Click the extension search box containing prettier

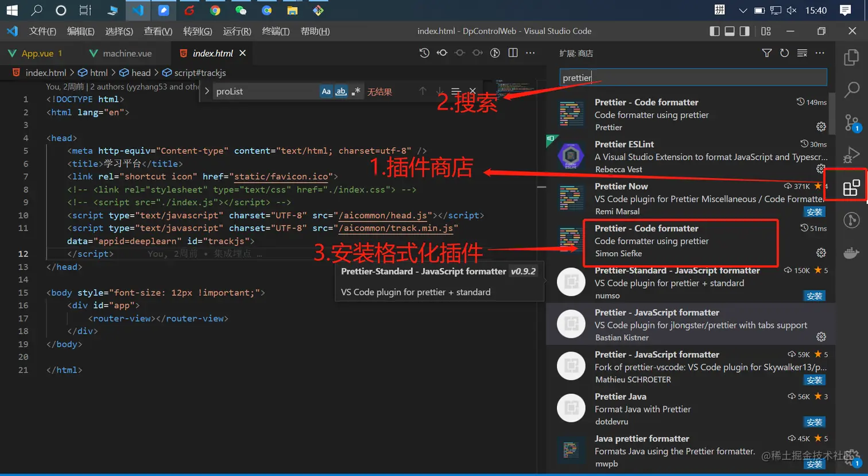coord(693,78)
